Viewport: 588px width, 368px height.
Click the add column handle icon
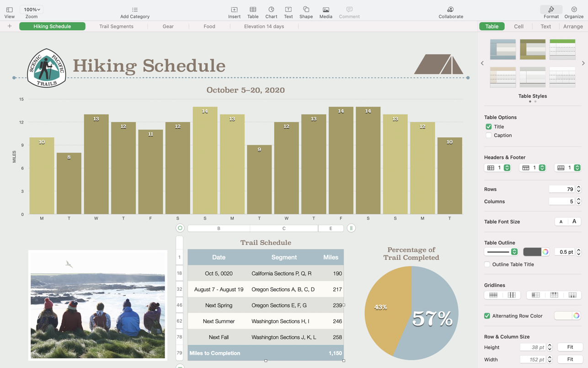pos(351,228)
